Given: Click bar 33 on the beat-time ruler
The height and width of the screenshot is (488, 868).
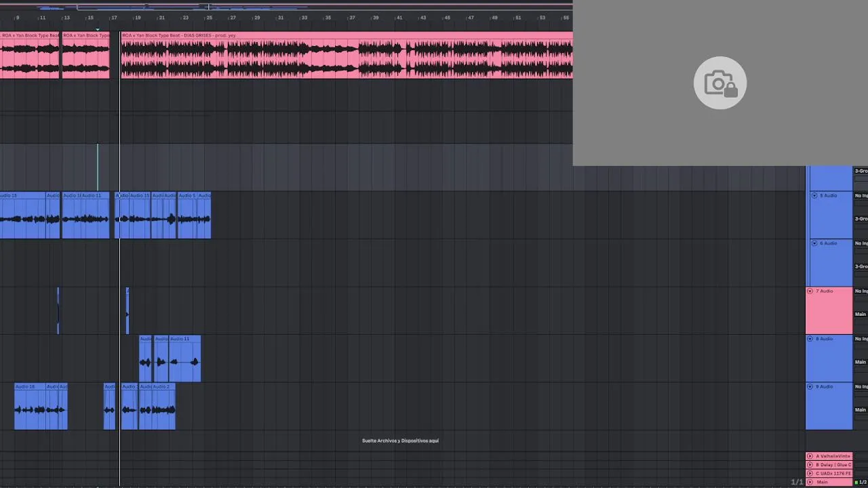Looking at the screenshot, I should 304,18.
